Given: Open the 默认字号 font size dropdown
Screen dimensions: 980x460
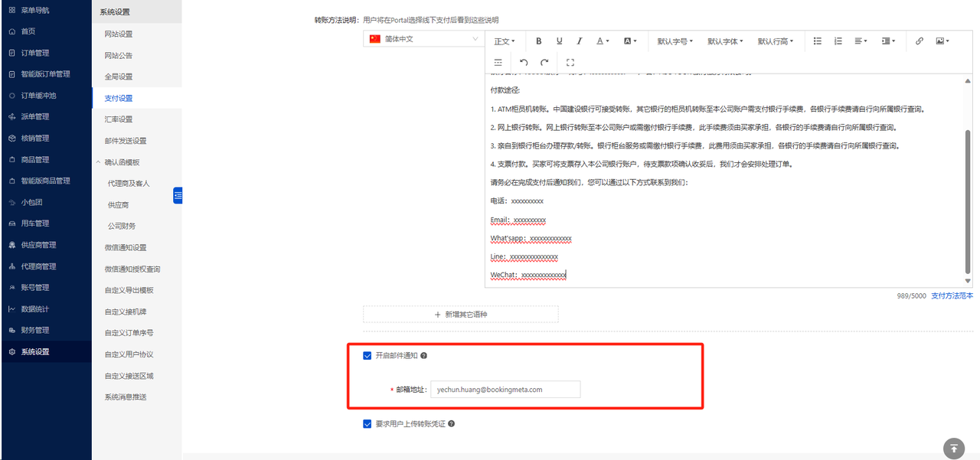Looking at the screenshot, I should point(675,41).
